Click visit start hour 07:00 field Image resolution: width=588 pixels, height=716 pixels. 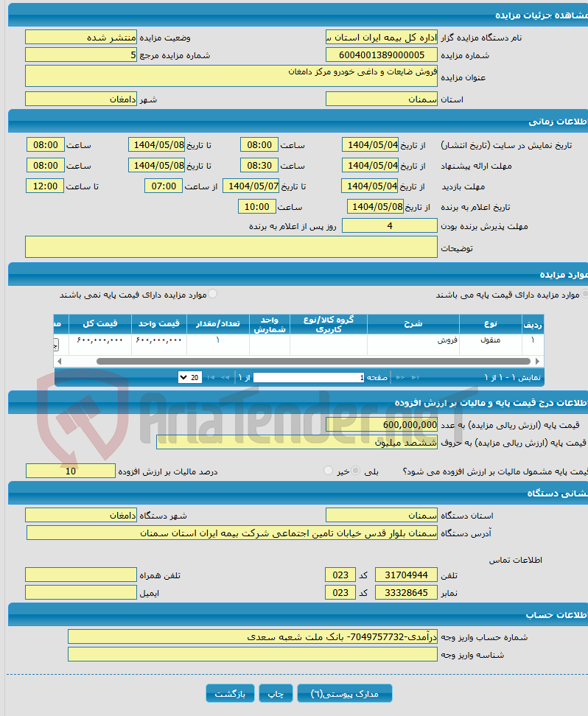pos(164,186)
